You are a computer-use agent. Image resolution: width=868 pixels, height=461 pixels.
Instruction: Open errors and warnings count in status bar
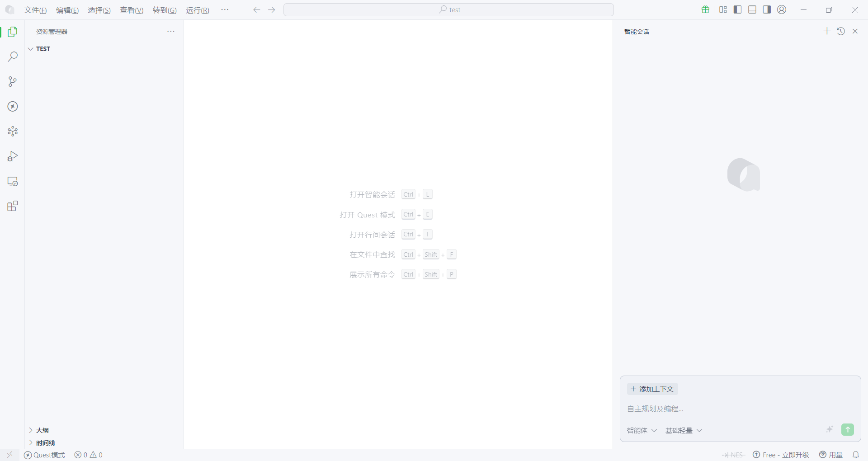coord(89,455)
